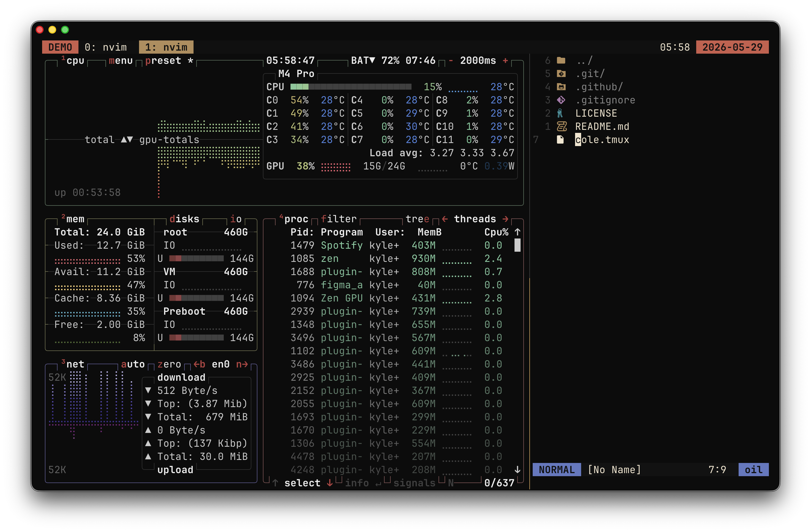Decrease update interval with minus
This screenshot has width=811, height=532.
[451, 61]
